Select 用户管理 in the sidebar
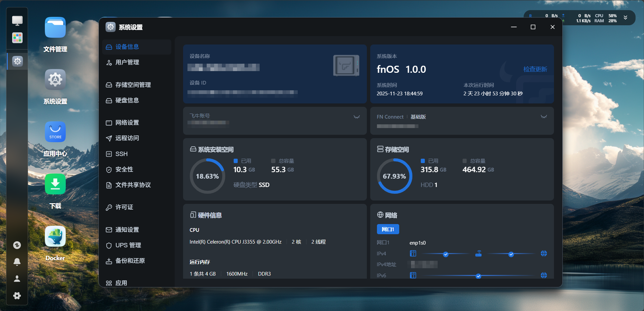Screen dimensions: 644x311 (127, 62)
